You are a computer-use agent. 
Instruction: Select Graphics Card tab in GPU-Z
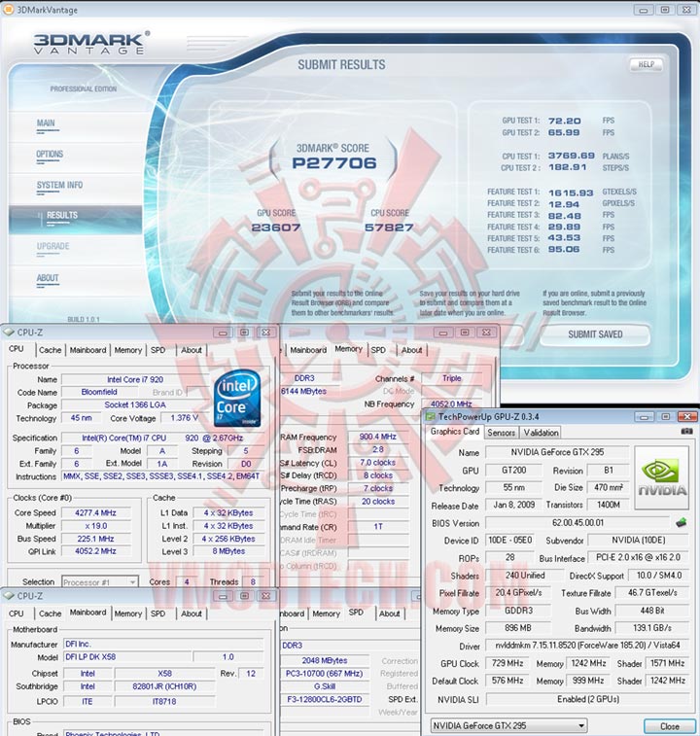[455, 432]
